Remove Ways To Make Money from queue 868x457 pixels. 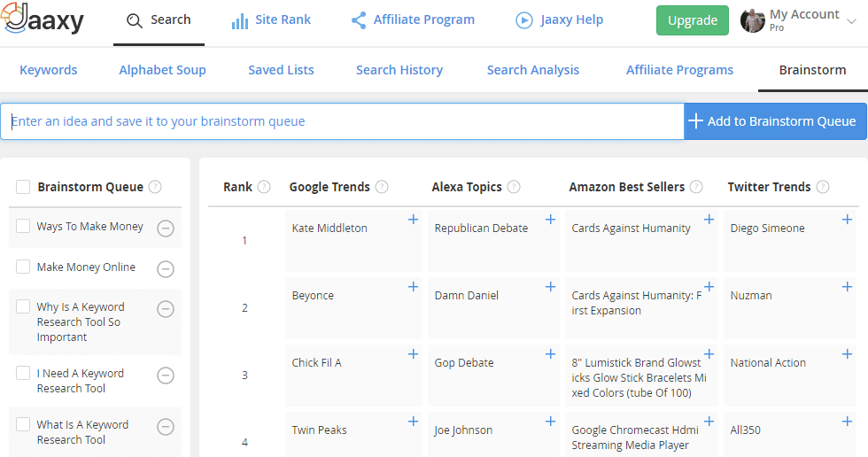click(x=166, y=228)
